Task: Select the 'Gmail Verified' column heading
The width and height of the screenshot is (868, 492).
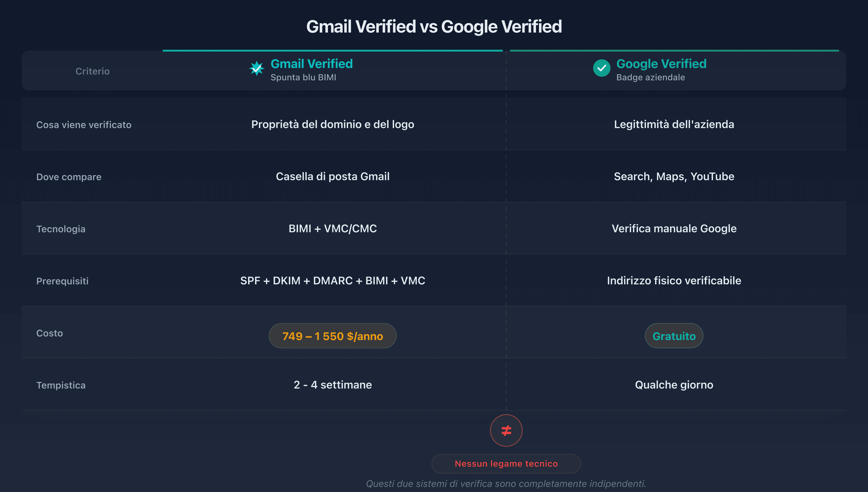Action: [312, 64]
